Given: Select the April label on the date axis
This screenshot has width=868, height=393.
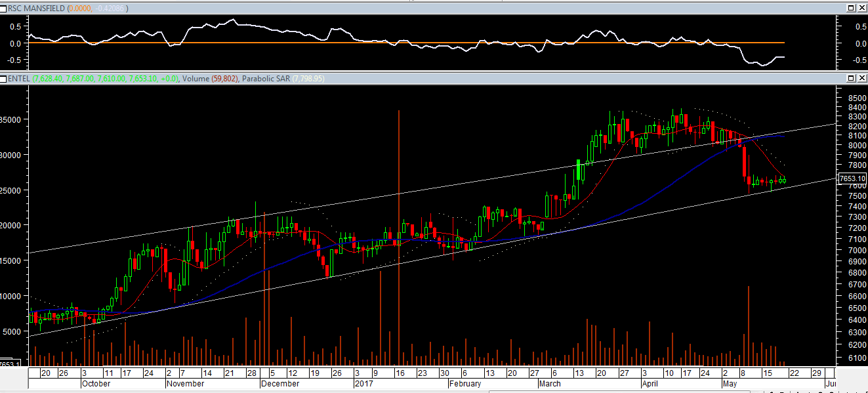Looking at the screenshot, I should 649,384.
